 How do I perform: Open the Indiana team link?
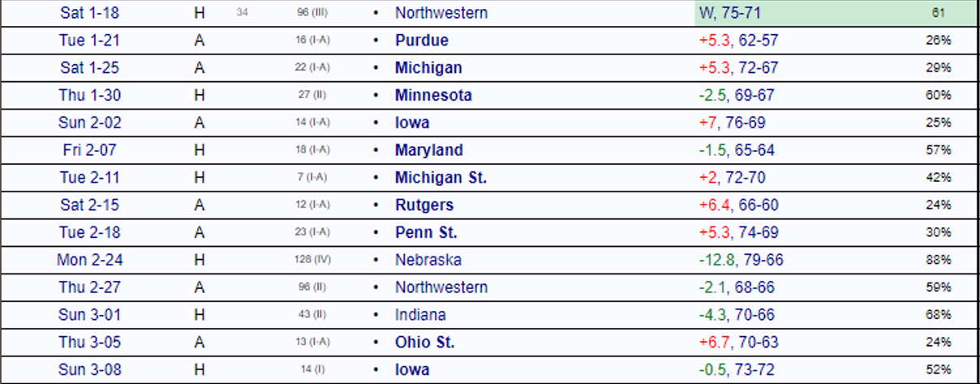(x=420, y=315)
